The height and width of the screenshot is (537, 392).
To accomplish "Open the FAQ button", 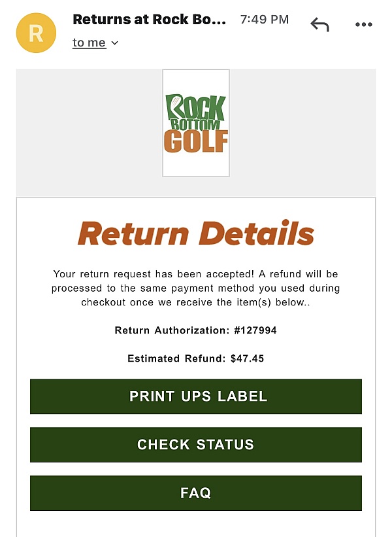I will [196, 493].
